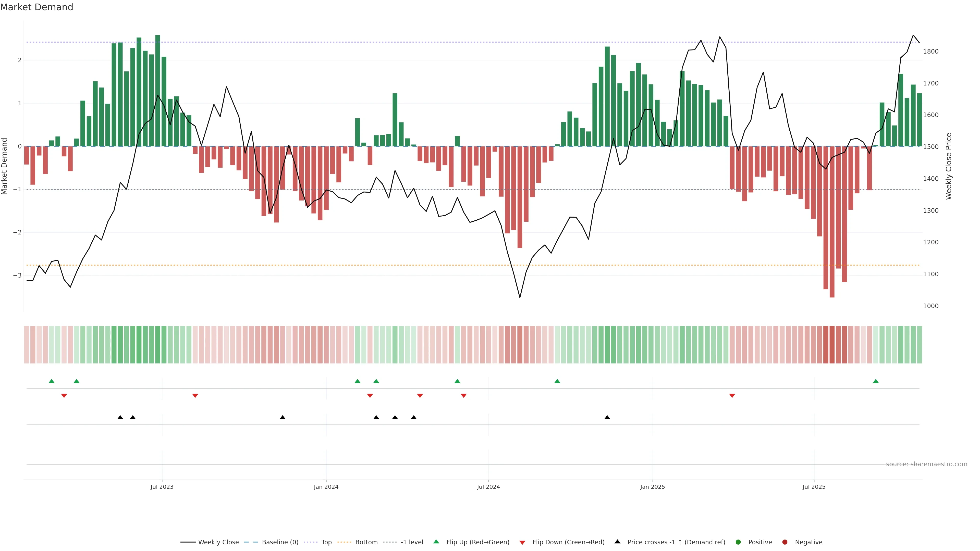Click the green Positive circle in the legend
Image resolution: width=980 pixels, height=551 pixels.
coord(738,542)
